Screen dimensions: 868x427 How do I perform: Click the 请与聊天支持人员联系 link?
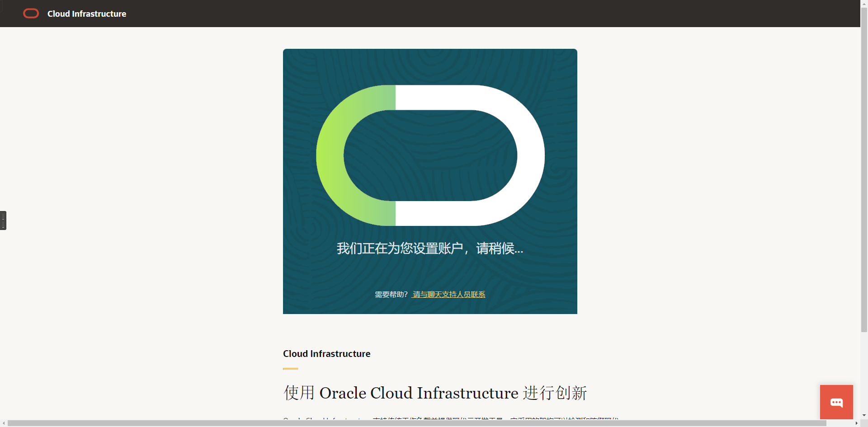point(448,295)
